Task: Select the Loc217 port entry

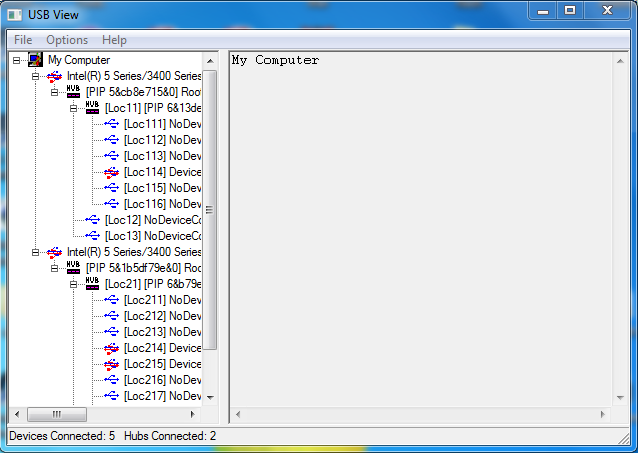Action: coord(162,396)
